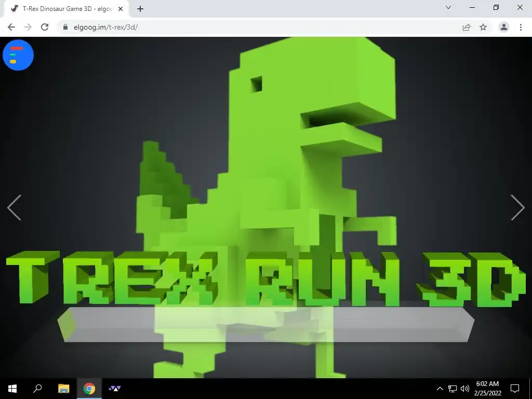Open the Windows Start menu

tap(12, 389)
